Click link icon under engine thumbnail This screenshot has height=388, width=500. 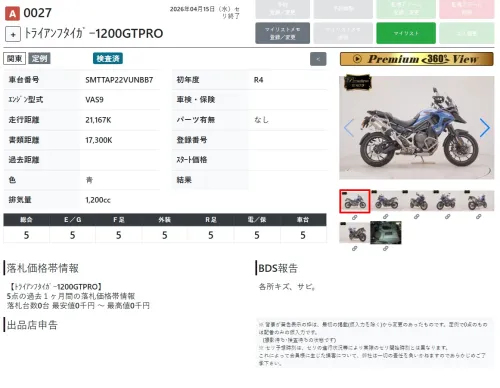pyautogui.click(x=386, y=249)
